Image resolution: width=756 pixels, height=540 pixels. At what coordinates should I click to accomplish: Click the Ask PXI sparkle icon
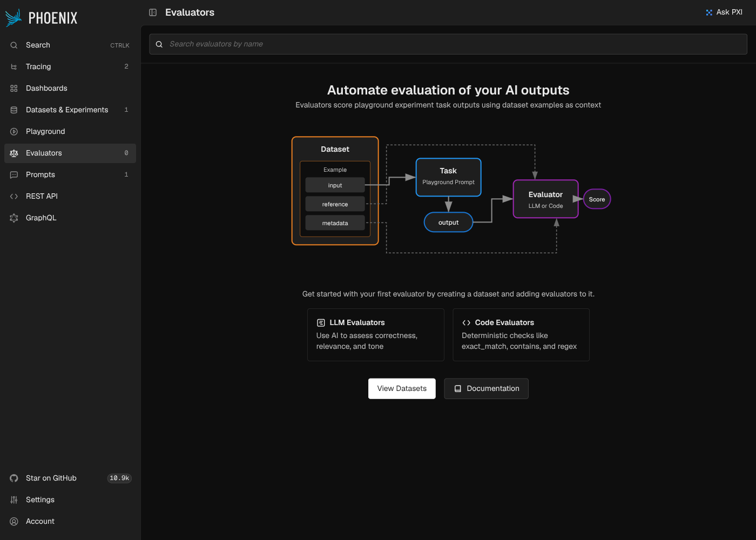pos(709,12)
